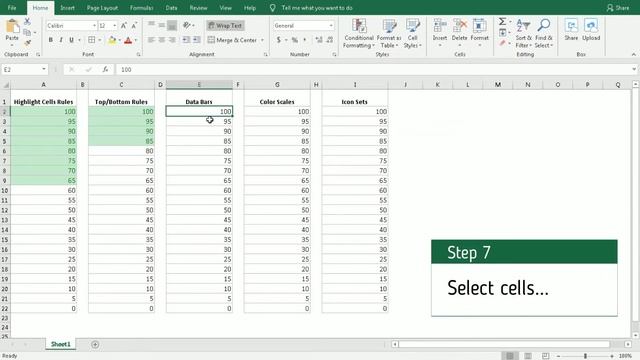640x360 pixels.
Task: Increase font size with the larger A icon
Action: pos(124,25)
